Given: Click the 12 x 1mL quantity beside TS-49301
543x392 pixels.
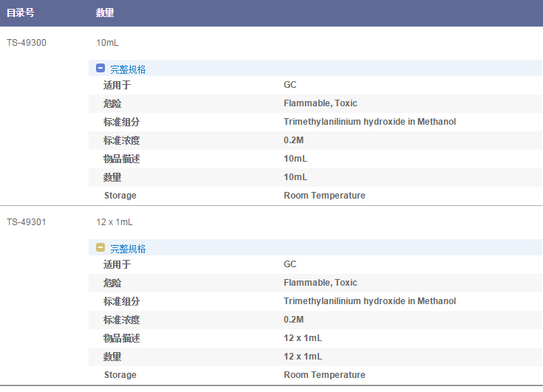Looking at the screenshot, I should tap(115, 222).
